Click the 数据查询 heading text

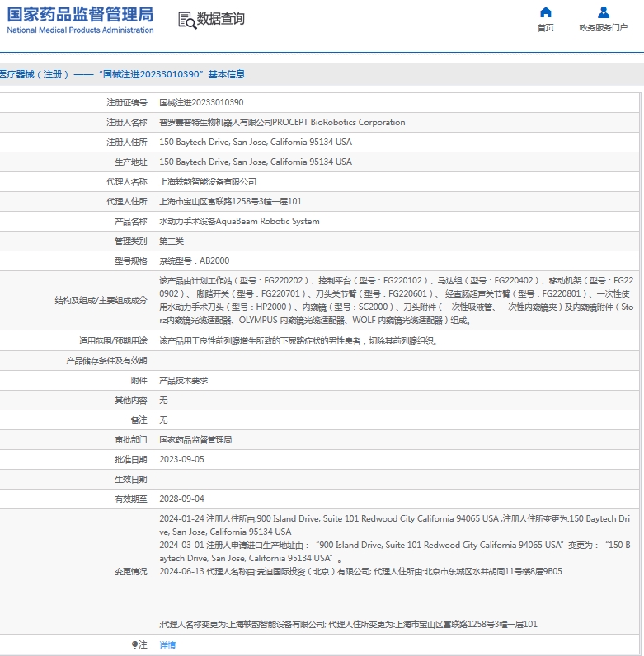(x=221, y=19)
